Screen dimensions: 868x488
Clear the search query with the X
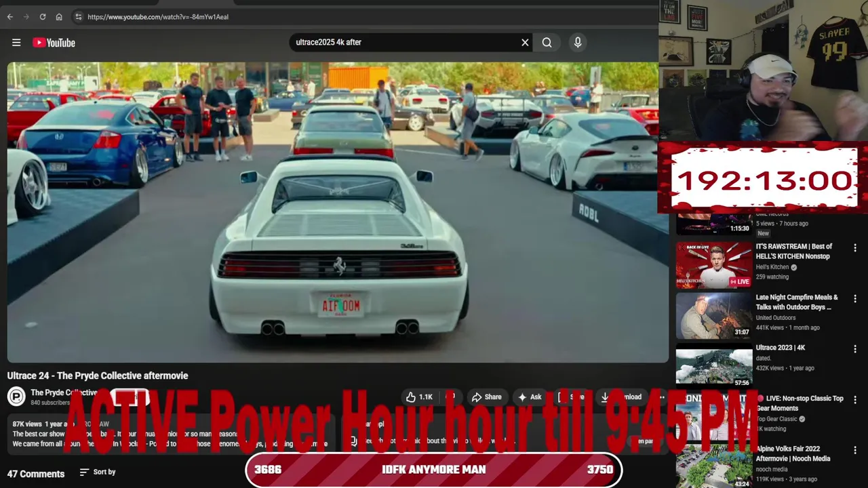(x=525, y=42)
